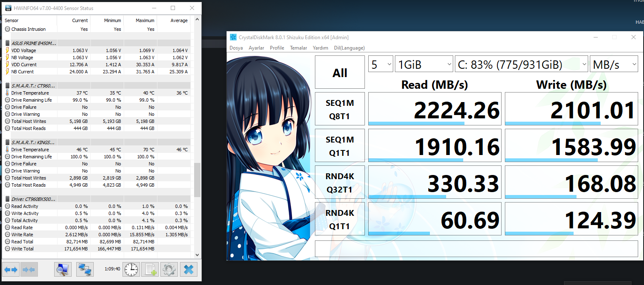The image size is (644, 285).
Task: Select the S.M.A.R.T.: KINGS section header
Action: point(96,142)
